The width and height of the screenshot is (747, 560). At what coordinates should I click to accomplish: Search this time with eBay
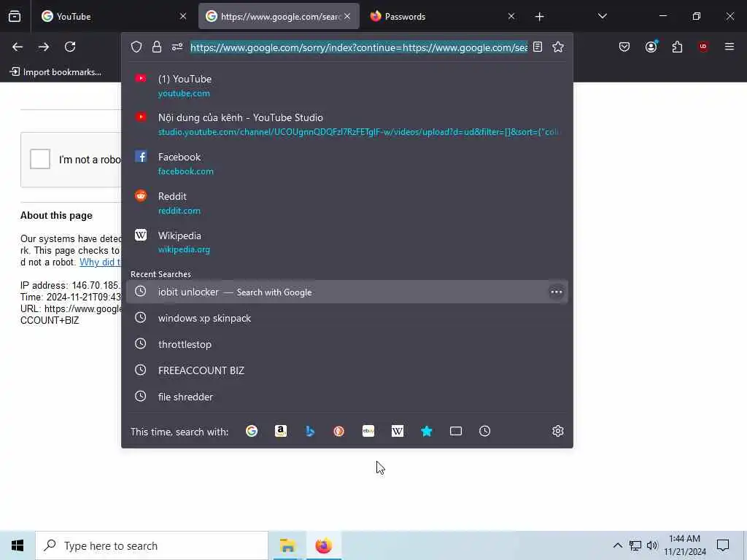click(368, 431)
